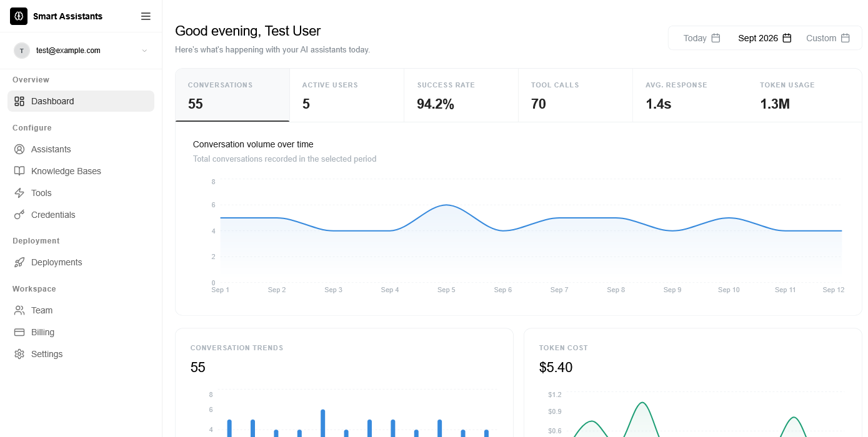Click the calendar icon beside Sept 2026
868x437 pixels.
click(x=787, y=38)
